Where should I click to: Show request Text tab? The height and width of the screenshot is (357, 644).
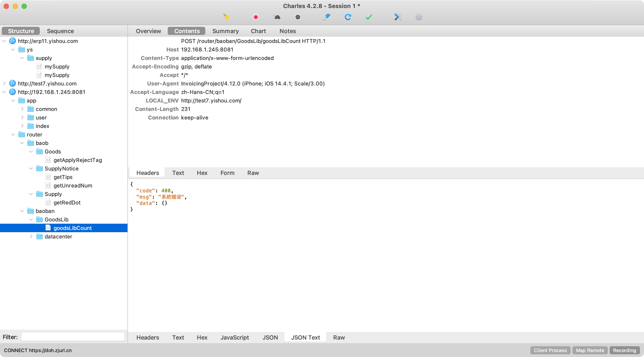[178, 173]
